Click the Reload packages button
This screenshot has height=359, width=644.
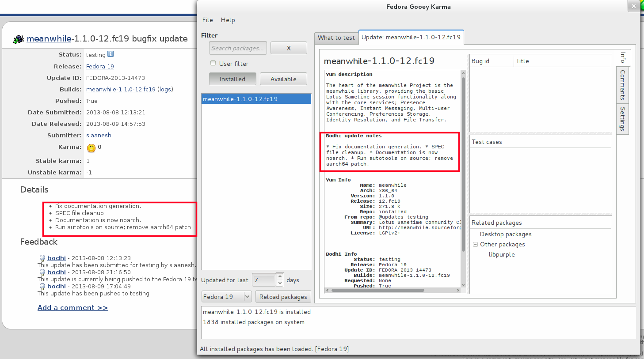(x=283, y=297)
